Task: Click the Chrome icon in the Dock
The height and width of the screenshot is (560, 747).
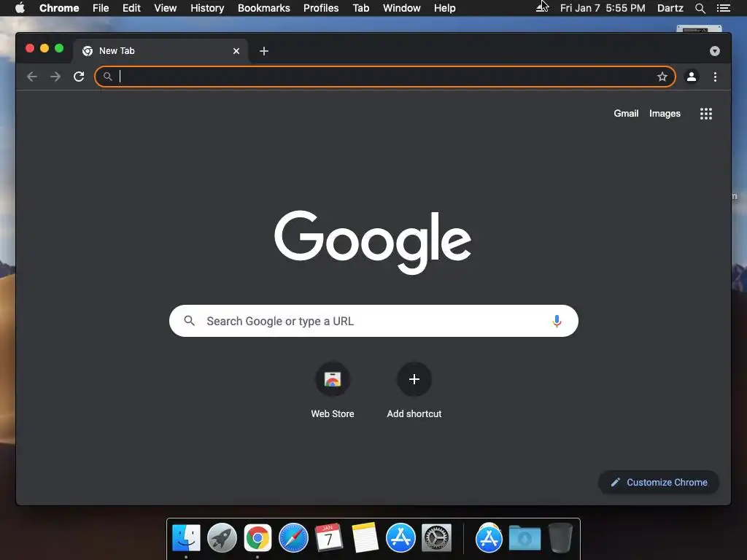Action: point(258,539)
